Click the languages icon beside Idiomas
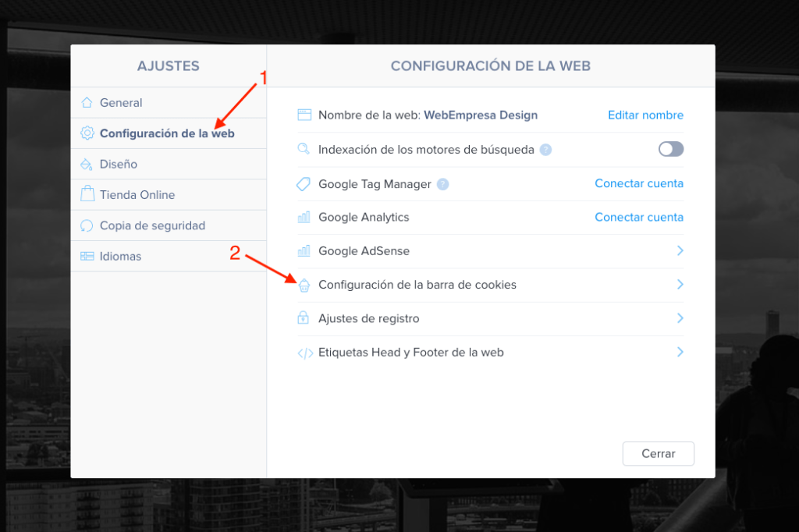The width and height of the screenshot is (799, 532). coord(87,256)
